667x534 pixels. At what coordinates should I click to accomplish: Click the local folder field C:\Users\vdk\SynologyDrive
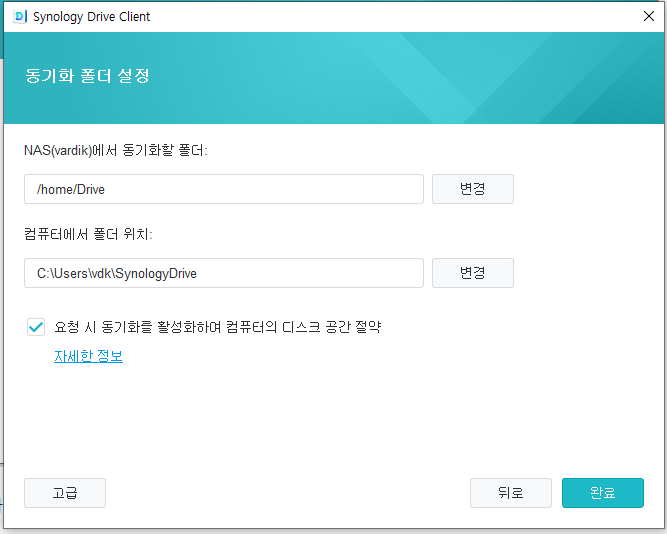(x=224, y=273)
